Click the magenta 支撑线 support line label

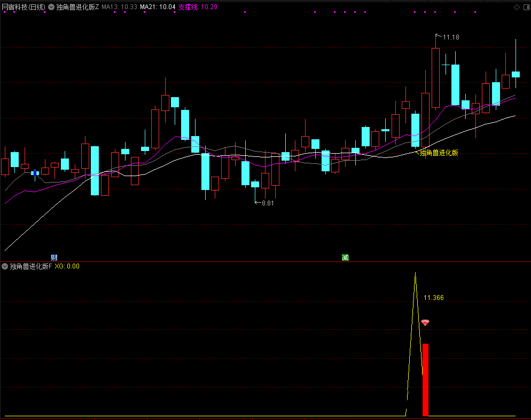pos(197,7)
